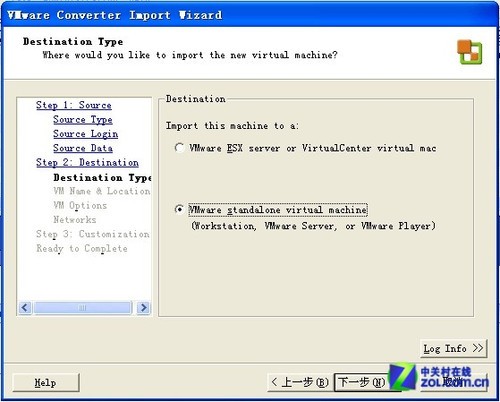Go back with the 上一步(B) button
This screenshot has height=402, width=500.
tap(300, 382)
